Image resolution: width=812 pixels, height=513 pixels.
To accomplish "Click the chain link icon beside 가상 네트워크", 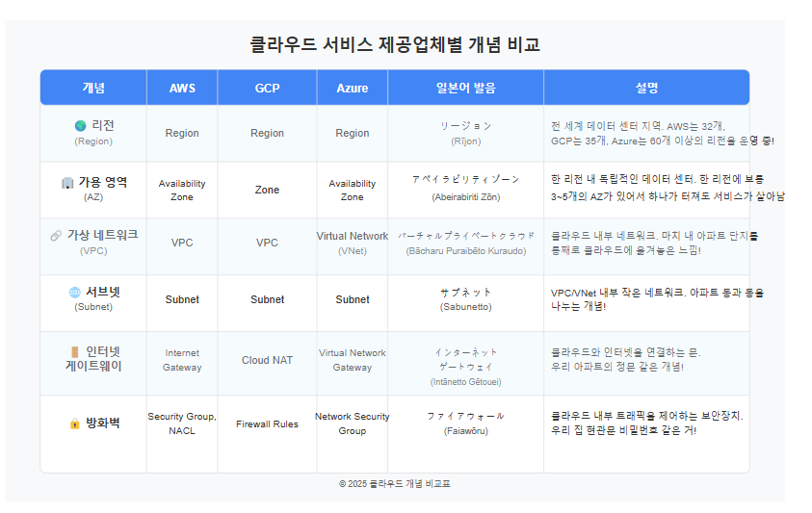I will (56, 236).
